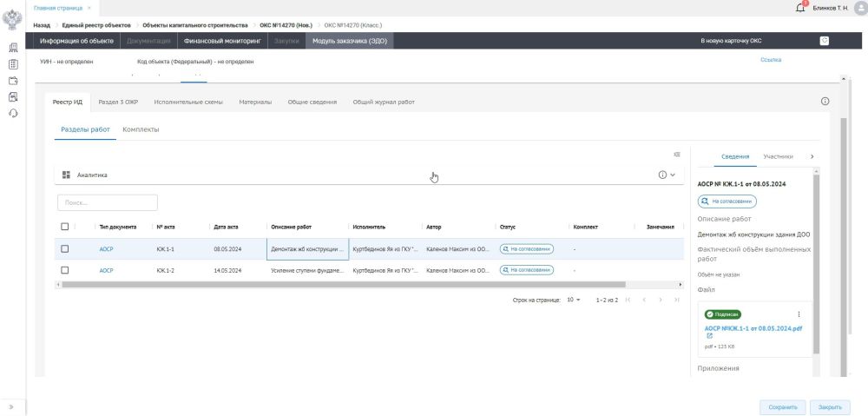Click the user avatar icon
Screen dimensions: 868x416
pos(860,8)
